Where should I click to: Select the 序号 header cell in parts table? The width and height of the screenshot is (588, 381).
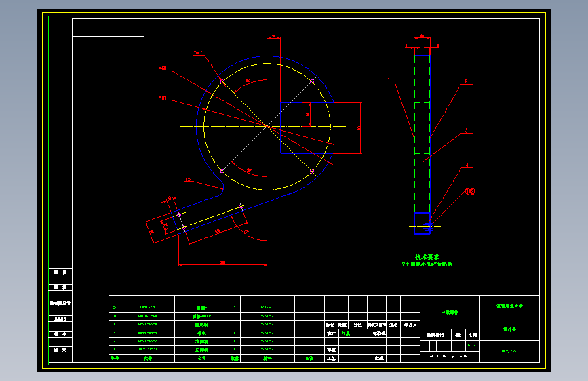115,358
